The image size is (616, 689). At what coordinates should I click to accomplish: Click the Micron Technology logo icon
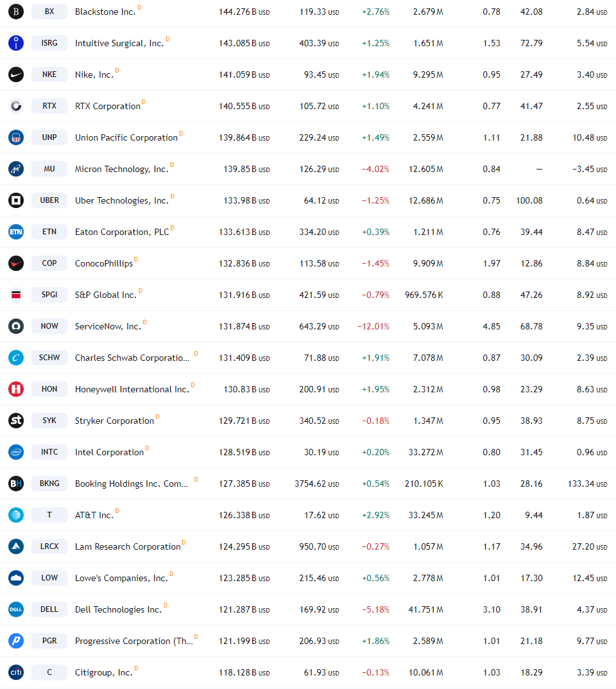tap(16, 169)
